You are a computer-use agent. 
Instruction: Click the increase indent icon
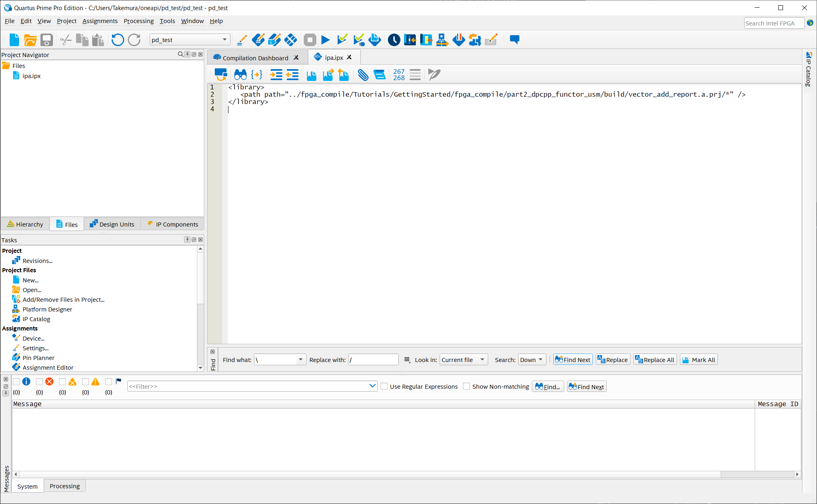(276, 74)
